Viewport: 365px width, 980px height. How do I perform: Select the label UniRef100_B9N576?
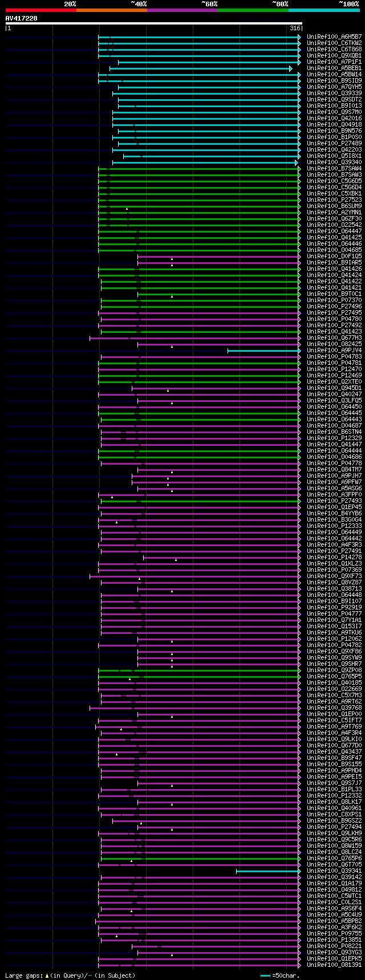(x=334, y=131)
